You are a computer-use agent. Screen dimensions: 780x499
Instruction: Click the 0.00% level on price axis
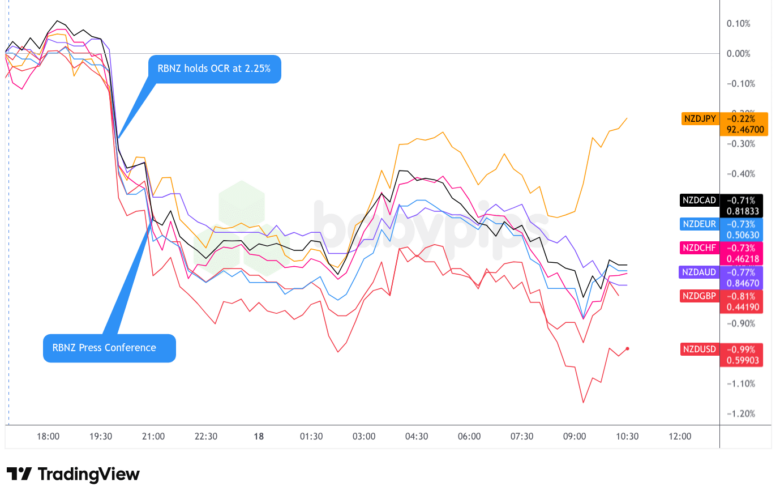(x=737, y=53)
